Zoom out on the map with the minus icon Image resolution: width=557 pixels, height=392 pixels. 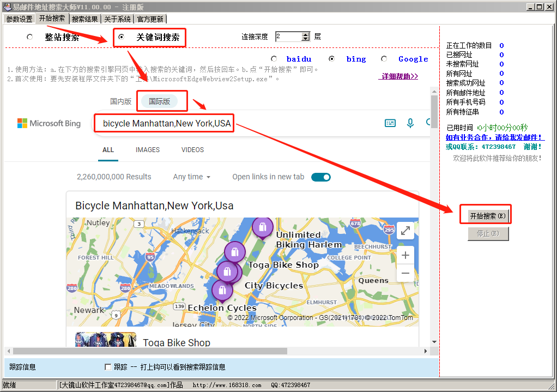(405, 273)
